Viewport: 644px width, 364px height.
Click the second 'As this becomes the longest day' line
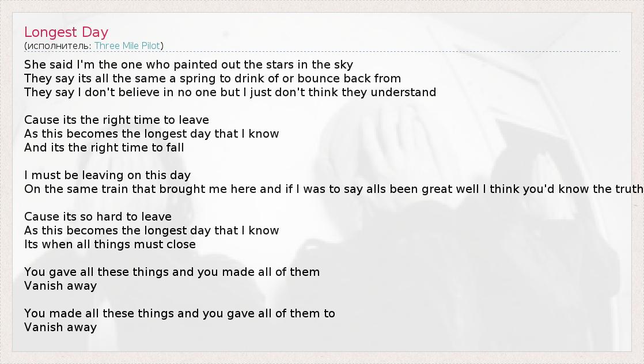click(151, 230)
